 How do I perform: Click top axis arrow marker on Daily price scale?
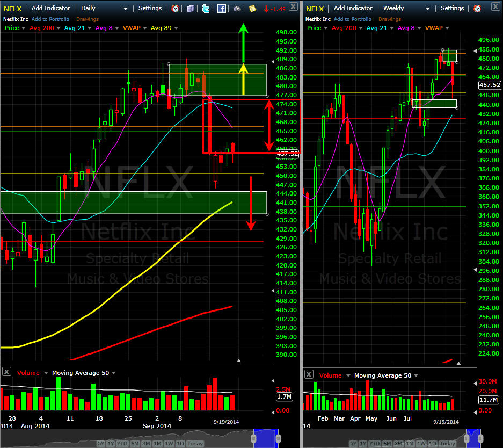pyautogui.click(x=273, y=61)
